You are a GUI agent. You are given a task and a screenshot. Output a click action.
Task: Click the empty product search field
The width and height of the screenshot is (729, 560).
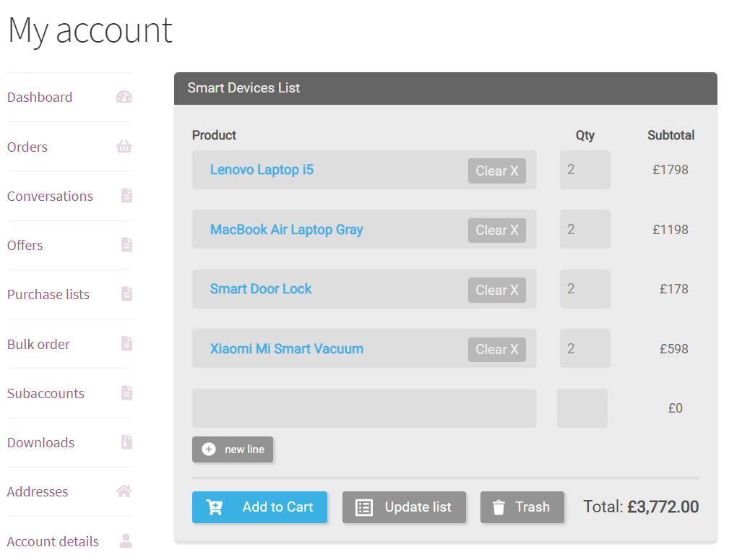[x=364, y=408]
